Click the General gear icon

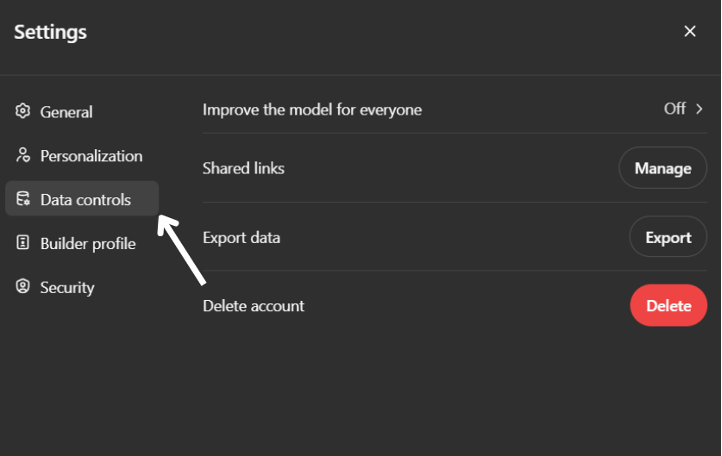[x=23, y=112]
